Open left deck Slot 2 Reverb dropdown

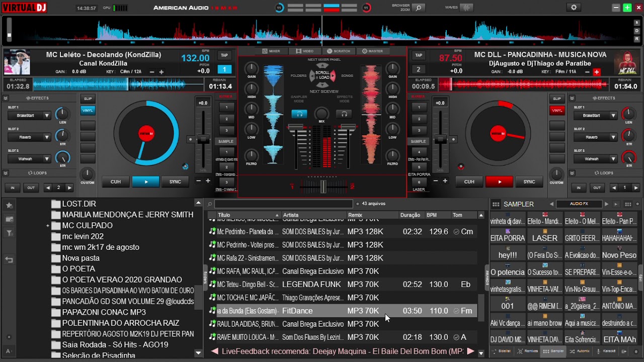pos(29,137)
